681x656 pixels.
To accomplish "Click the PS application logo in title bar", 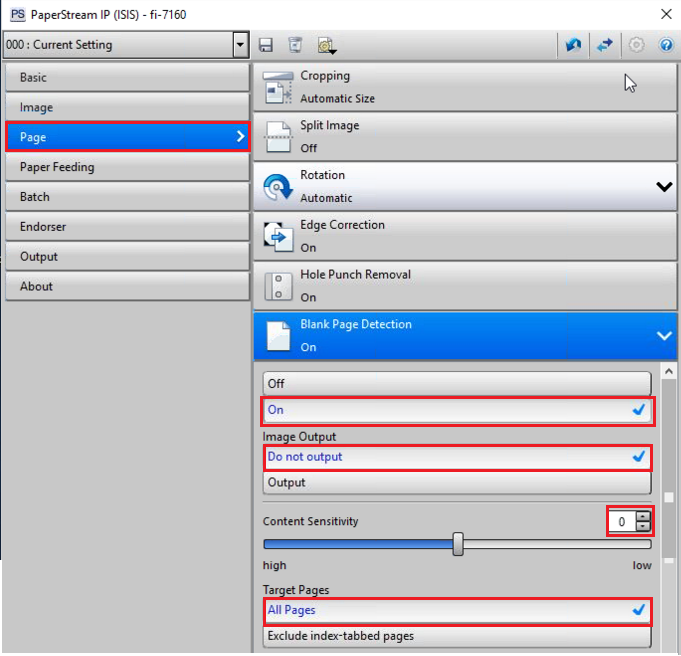I will tap(17, 14).
